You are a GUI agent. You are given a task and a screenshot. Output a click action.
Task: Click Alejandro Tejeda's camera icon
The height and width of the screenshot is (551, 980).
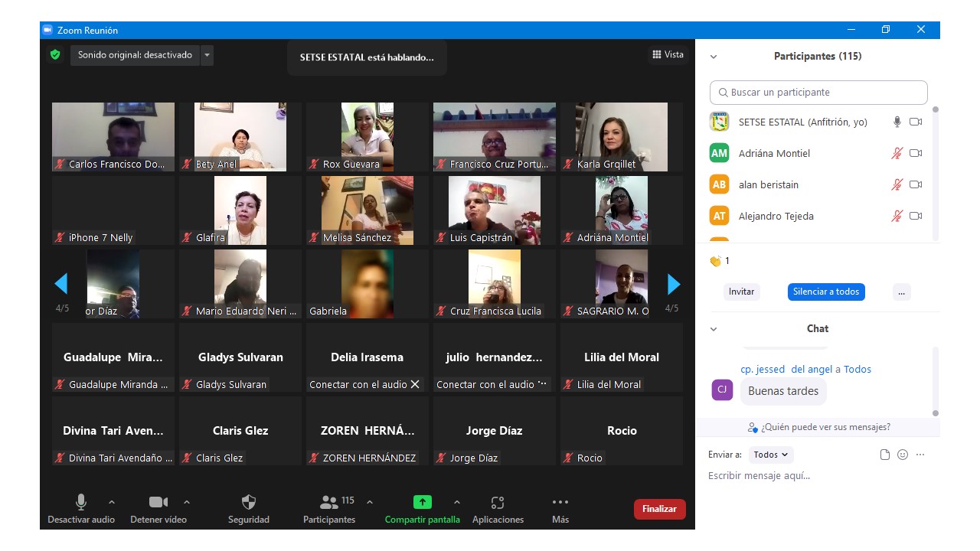point(916,216)
